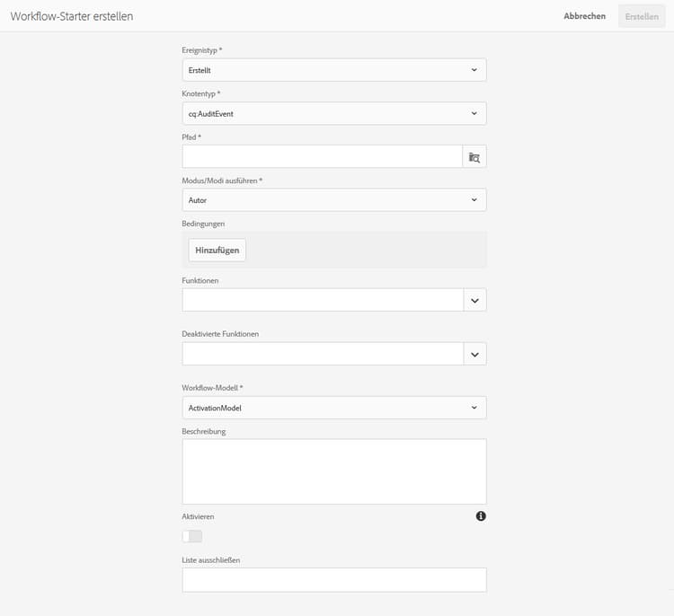Focus the Pfad text field
The image size is (674, 616).
(322, 157)
